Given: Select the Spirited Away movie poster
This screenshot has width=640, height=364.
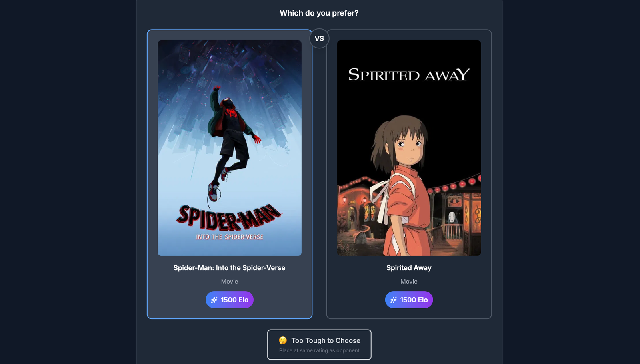Looking at the screenshot, I should 409,148.
